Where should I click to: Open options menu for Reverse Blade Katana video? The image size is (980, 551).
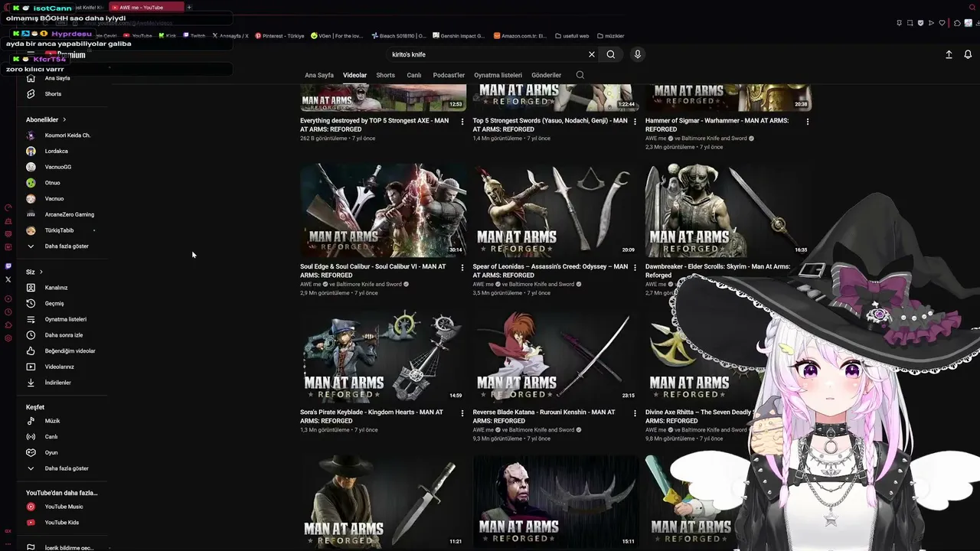pyautogui.click(x=635, y=413)
